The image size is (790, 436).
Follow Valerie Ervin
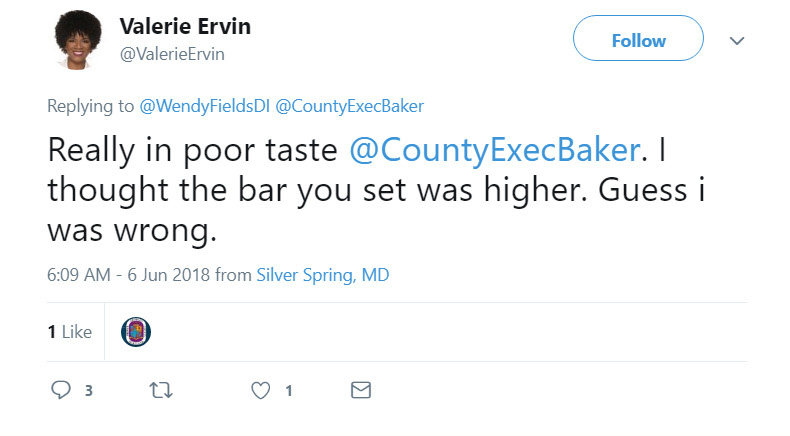coord(638,41)
